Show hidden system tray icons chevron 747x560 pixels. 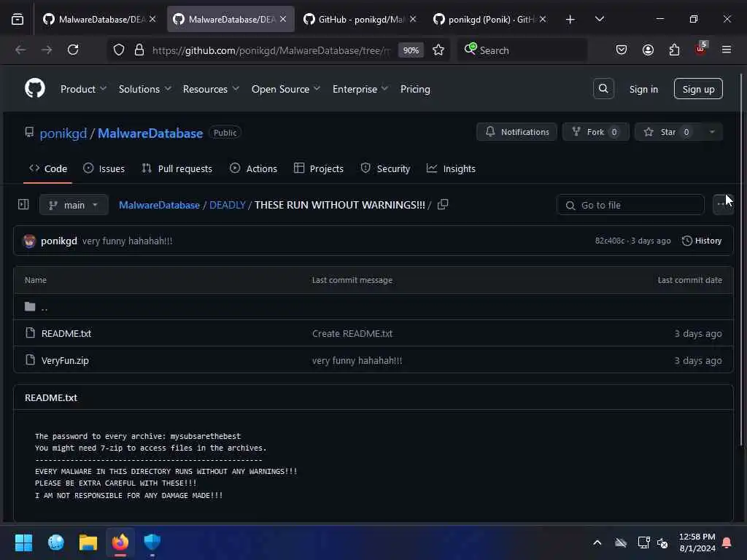[x=597, y=542]
